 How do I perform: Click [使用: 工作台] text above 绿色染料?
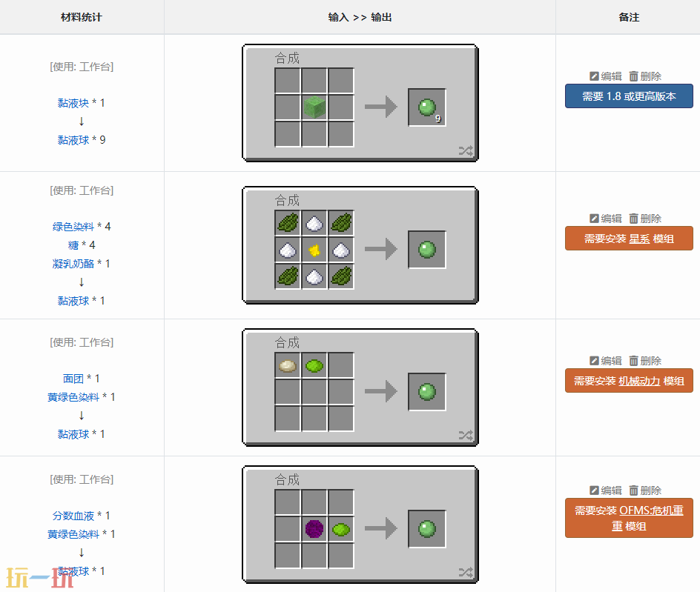(82, 190)
